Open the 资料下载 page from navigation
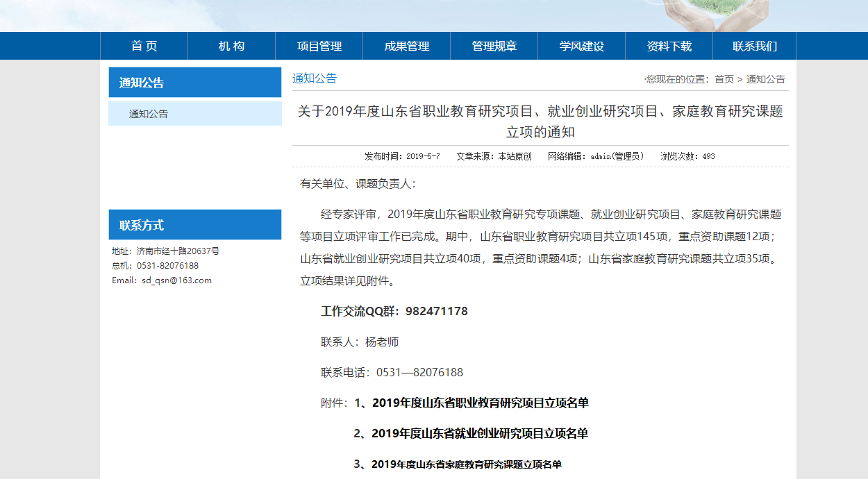868x479 pixels. click(669, 46)
